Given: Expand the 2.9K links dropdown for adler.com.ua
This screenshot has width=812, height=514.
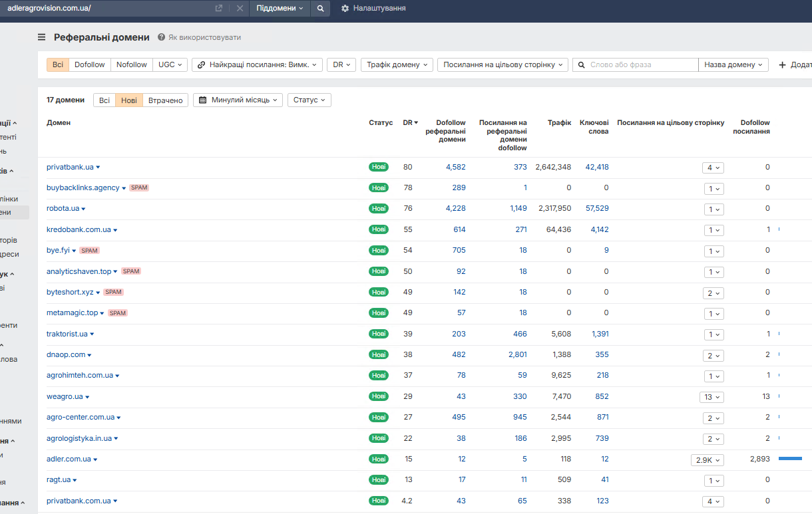Looking at the screenshot, I should (x=708, y=459).
